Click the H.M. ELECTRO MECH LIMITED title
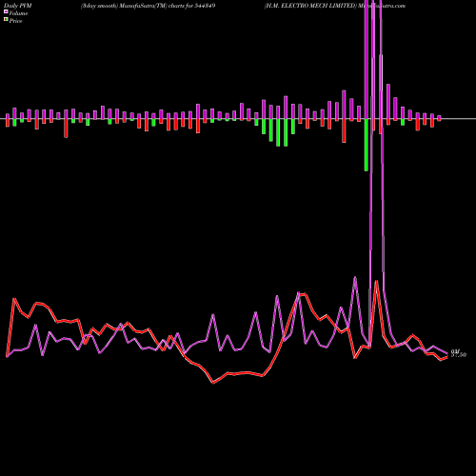This screenshot has height=476, width=476. [x=311, y=6]
